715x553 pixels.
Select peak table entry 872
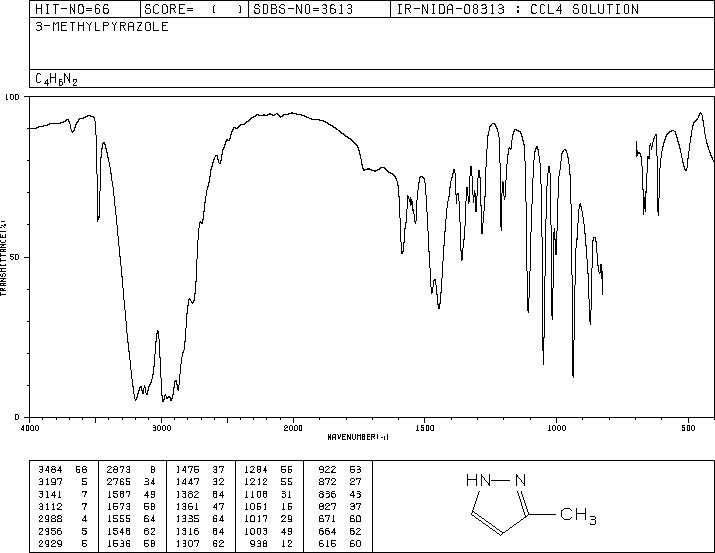point(340,482)
